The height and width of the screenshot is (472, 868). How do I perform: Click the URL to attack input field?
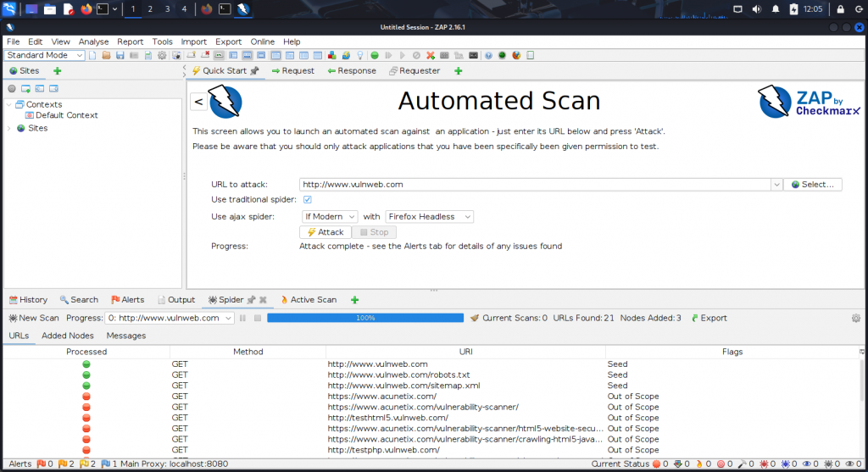[536, 185]
